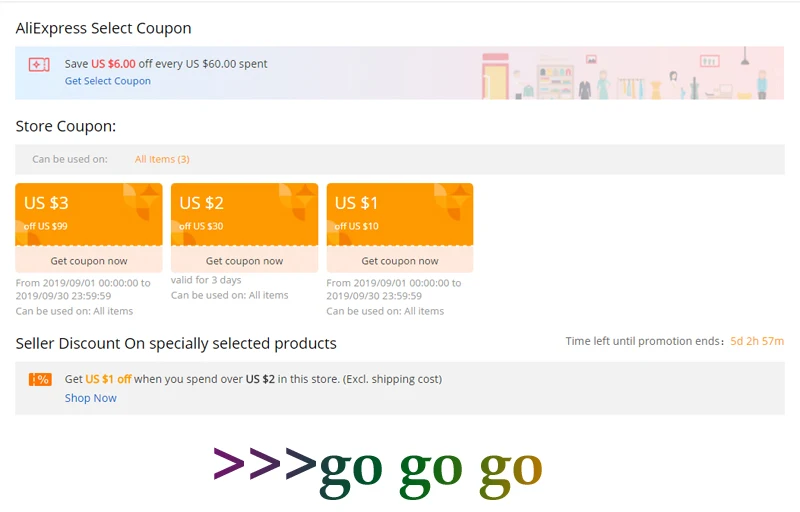Click 'Can be used on: All items' under US $2 coupon
The image size is (800, 512).
coord(230,295)
